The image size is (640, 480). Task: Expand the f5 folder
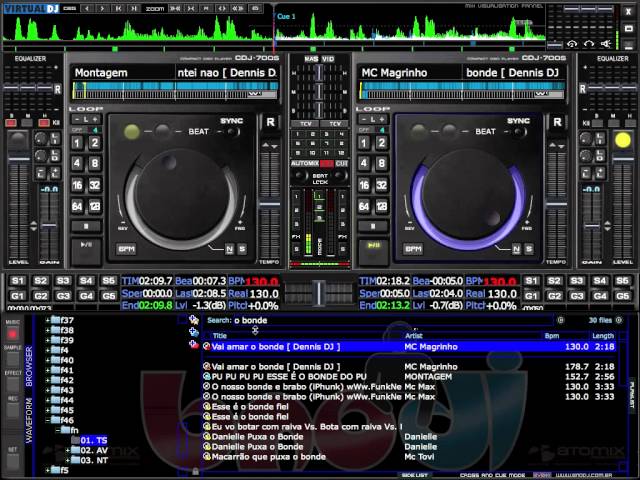tap(48, 471)
